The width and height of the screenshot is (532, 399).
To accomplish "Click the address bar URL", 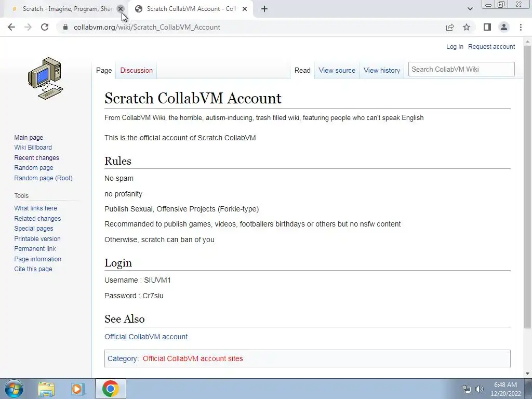I will click(x=147, y=27).
